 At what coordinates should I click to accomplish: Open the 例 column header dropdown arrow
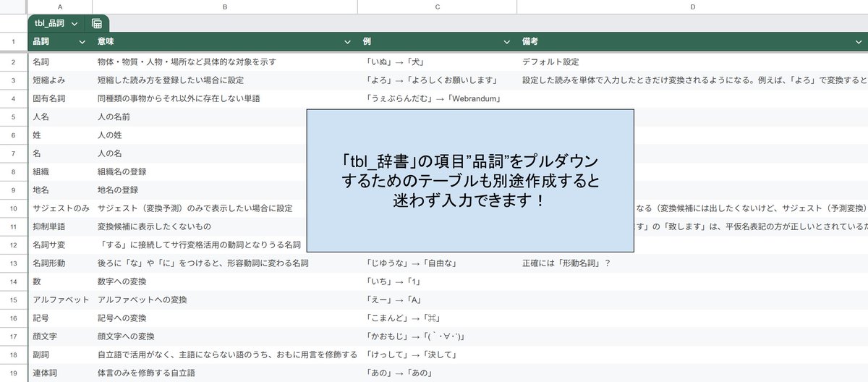click(x=507, y=42)
